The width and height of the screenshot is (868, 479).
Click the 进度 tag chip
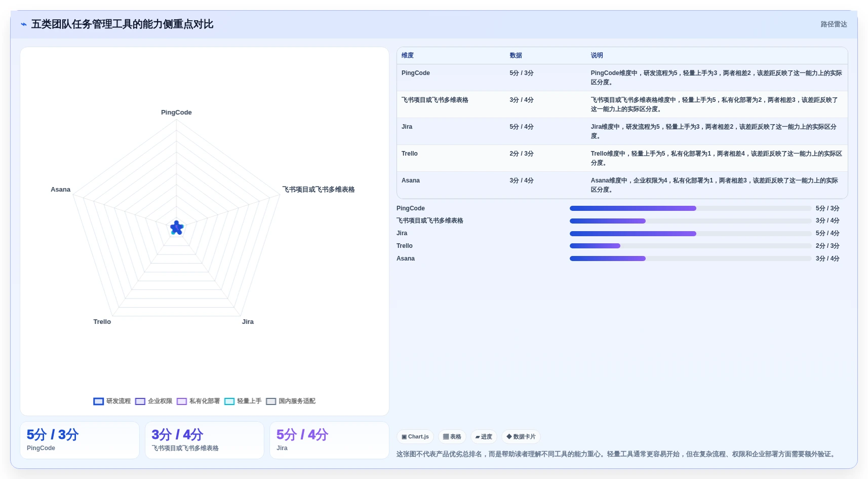484,436
